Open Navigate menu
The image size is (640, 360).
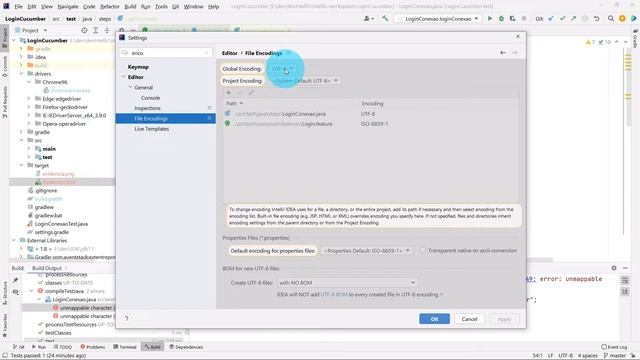tap(68, 7)
